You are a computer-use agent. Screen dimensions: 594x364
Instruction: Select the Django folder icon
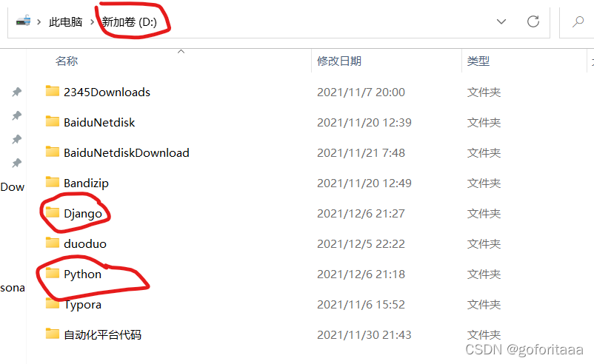tap(53, 212)
